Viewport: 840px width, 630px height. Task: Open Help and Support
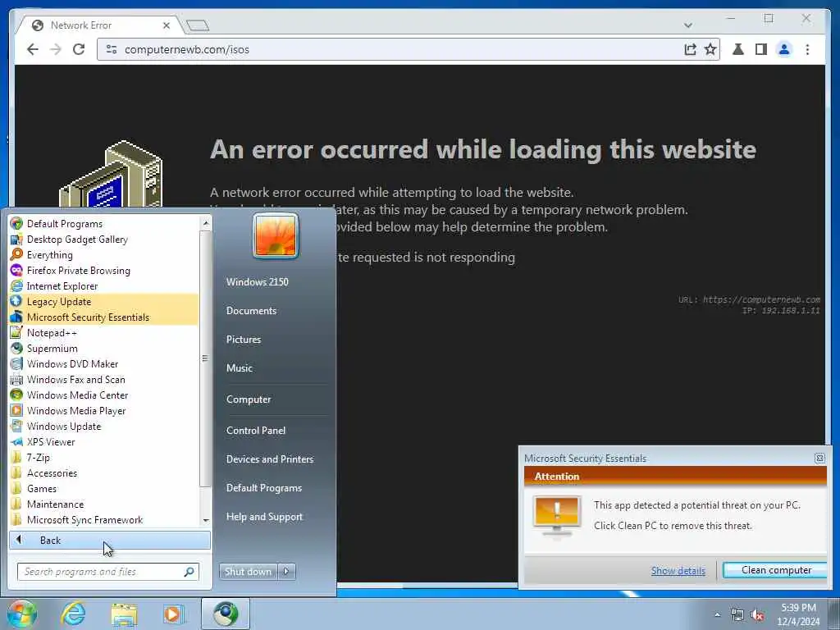point(264,517)
